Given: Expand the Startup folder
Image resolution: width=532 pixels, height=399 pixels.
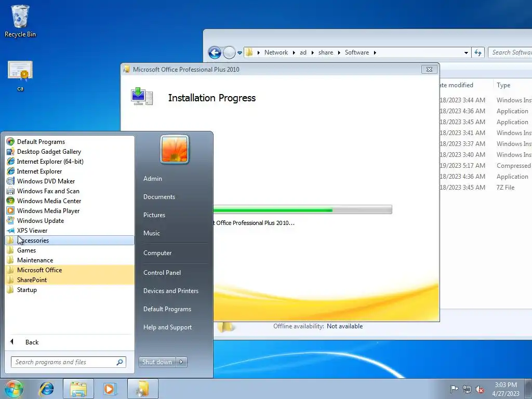Looking at the screenshot, I should point(70,289).
